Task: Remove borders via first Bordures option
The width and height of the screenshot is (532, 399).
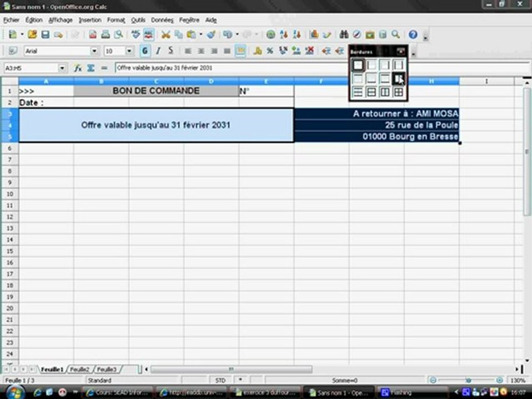Action: tap(357, 65)
